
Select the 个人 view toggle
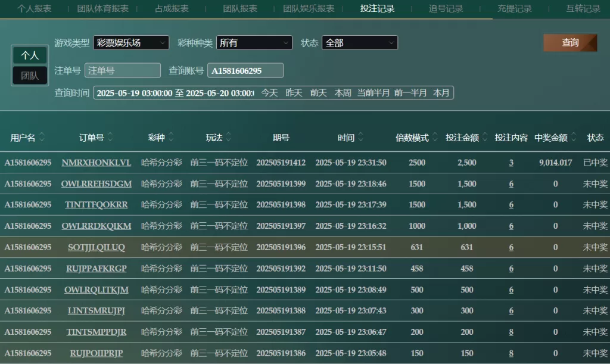pyautogui.click(x=30, y=55)
